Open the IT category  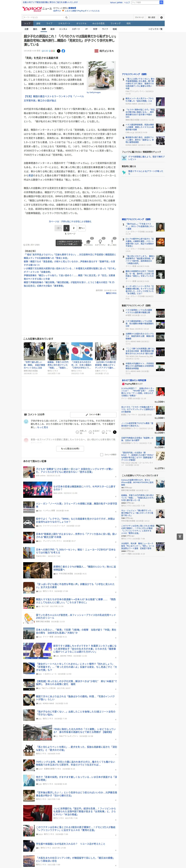86,29
